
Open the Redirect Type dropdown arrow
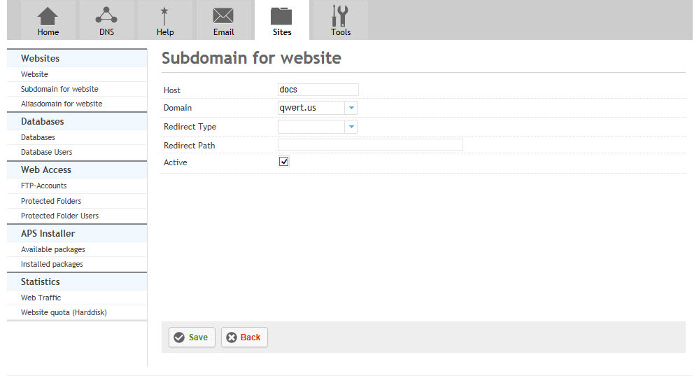[x=351, y=127]
